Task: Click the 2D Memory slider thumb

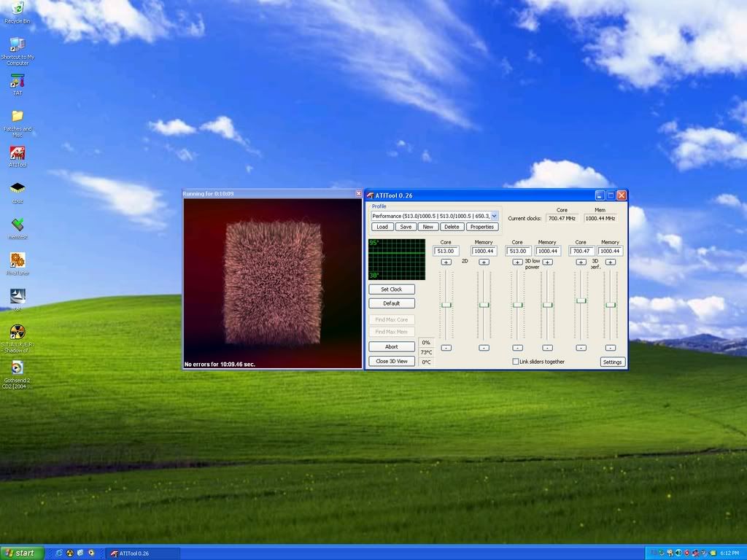Action: pos(484,305)
